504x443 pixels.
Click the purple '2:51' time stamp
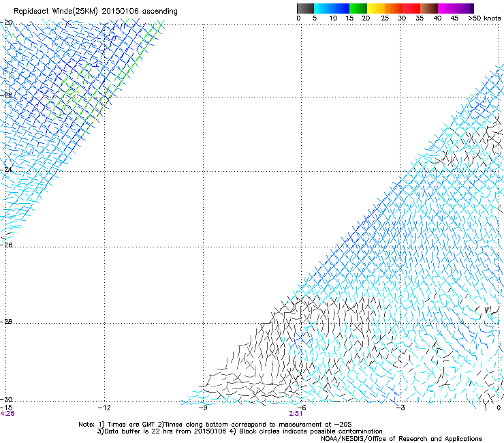coord(296,414)
